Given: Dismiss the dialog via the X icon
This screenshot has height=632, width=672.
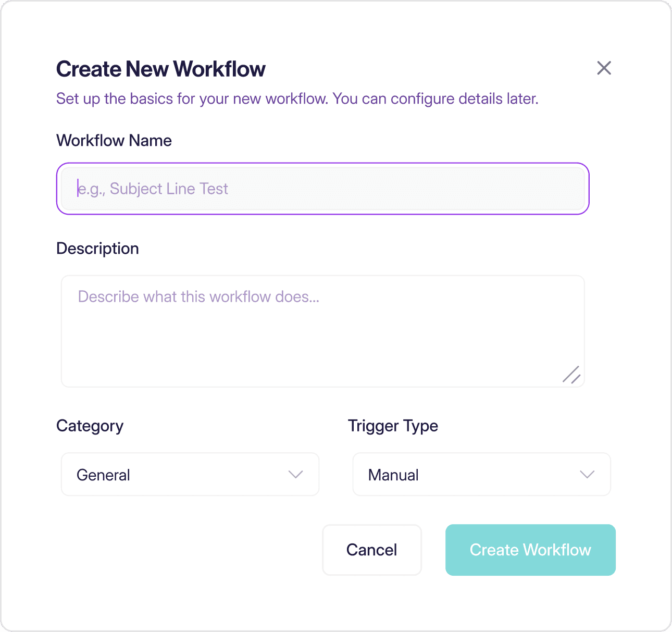Looking at the screenshot, I should 604,68.
